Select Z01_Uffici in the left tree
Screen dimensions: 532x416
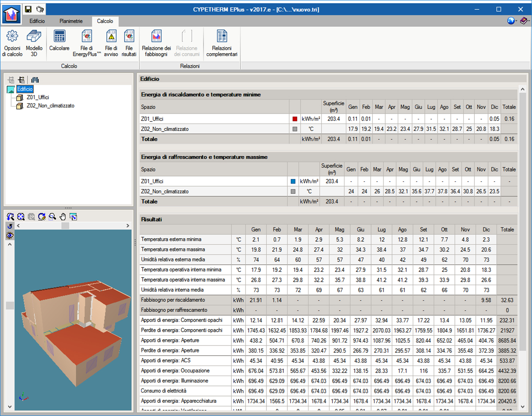click(38, 98)
